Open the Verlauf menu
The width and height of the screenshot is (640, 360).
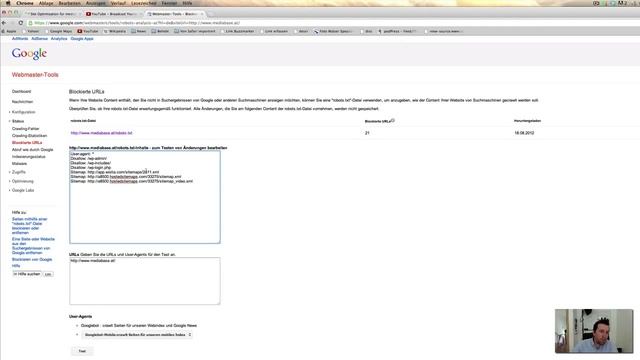tap(118, 3)
